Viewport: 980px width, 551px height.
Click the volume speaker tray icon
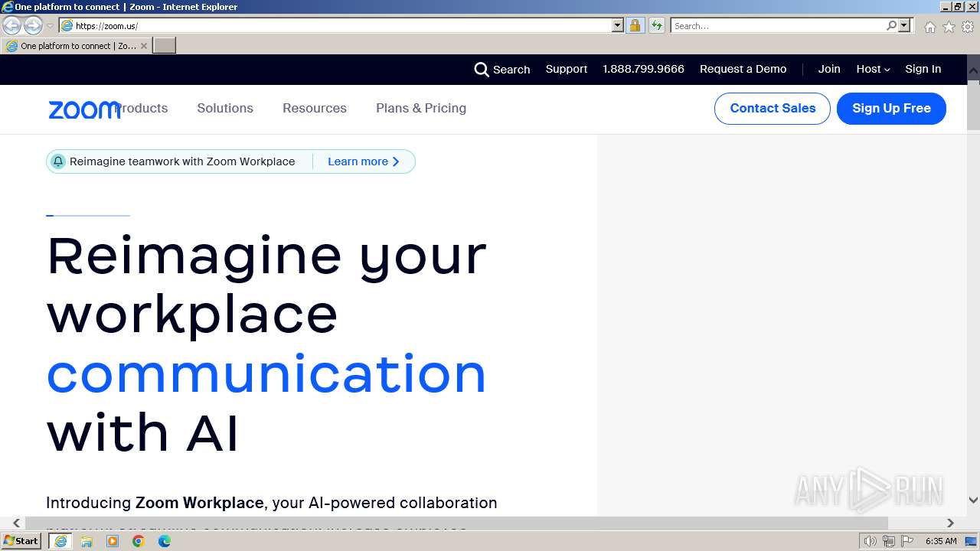[871, 541]
